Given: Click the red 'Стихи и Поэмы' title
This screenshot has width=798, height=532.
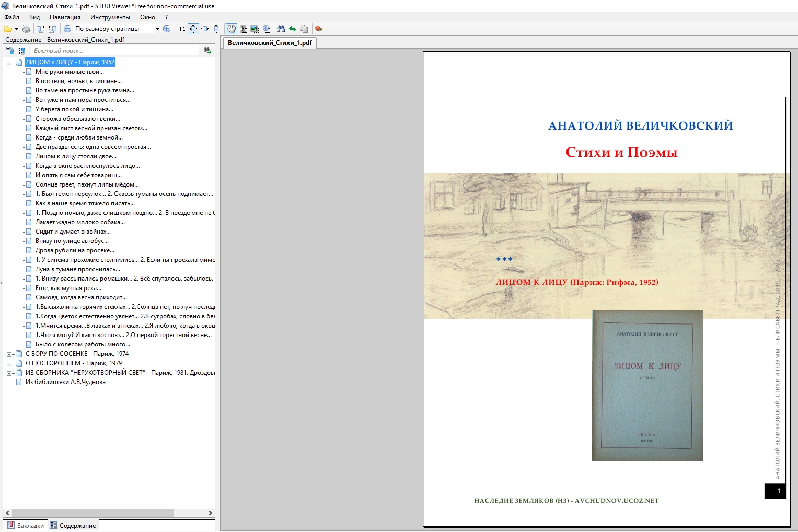Looking at the screenshot, I should [621, 153].
